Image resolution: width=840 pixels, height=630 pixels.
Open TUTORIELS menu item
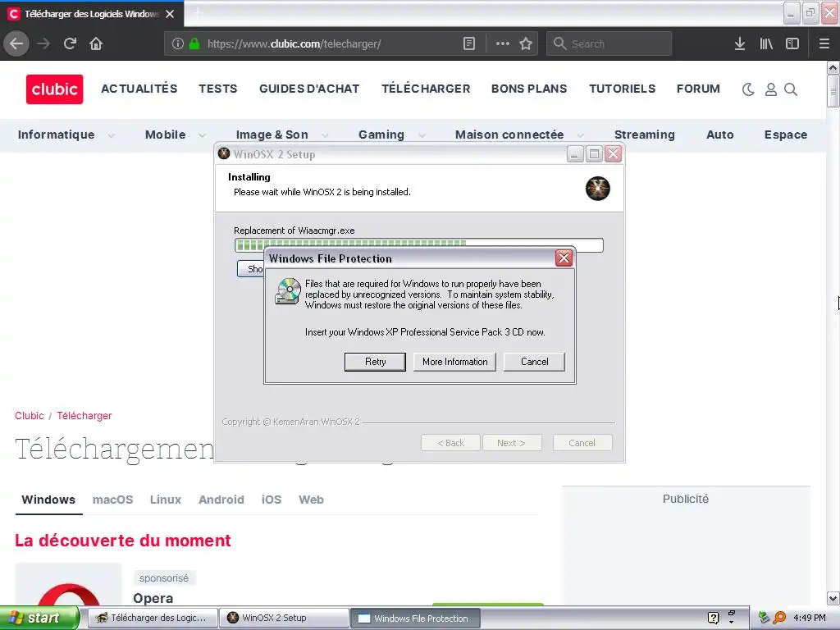tap(622, 89)
